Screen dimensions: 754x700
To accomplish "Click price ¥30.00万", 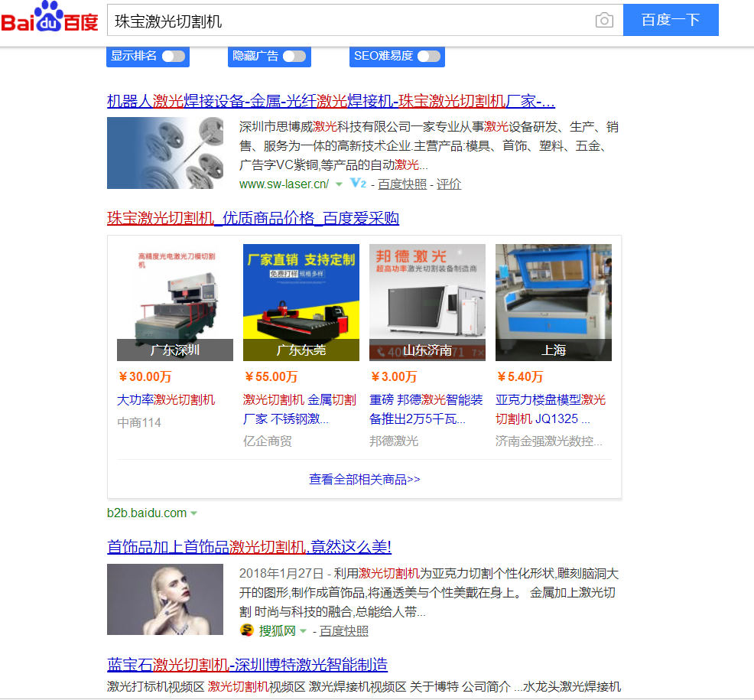I will pos(145,376).
